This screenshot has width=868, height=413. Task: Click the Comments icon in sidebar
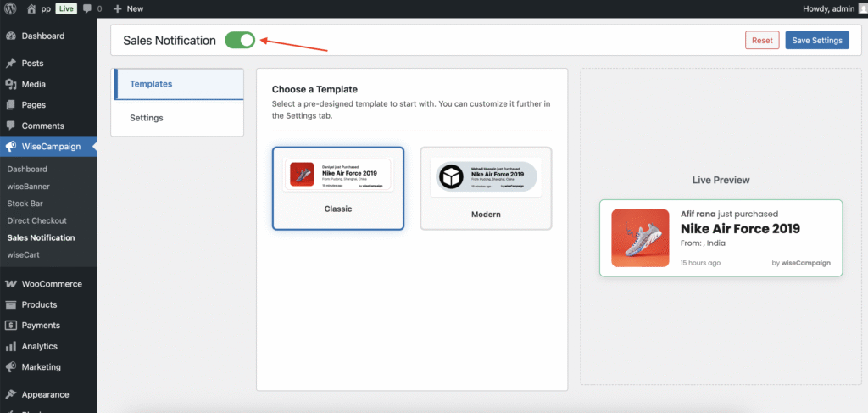click(10, 126)
